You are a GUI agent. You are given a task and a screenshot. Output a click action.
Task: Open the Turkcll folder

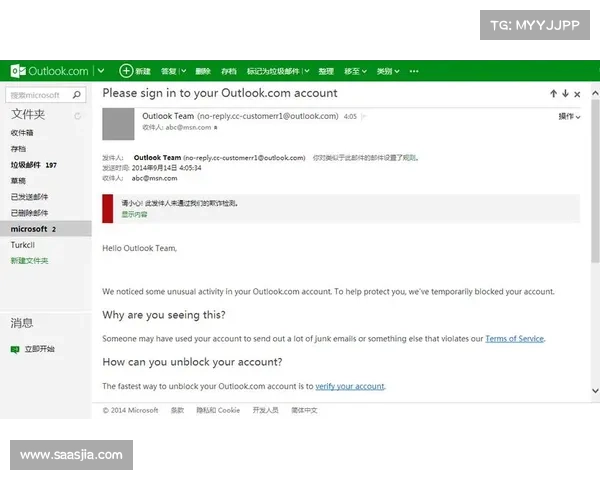(x=23, y=245)
